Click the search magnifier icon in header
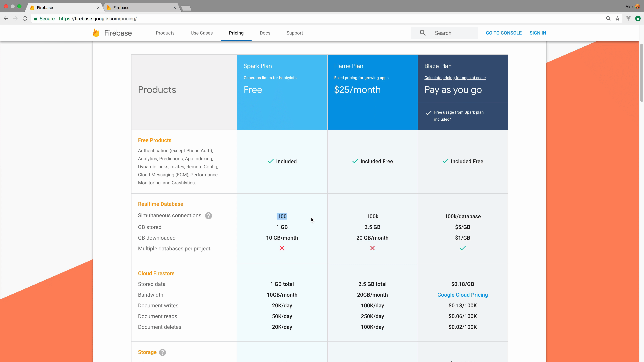The width and height of the screenshot is (644, 362). tap(423, 33)
